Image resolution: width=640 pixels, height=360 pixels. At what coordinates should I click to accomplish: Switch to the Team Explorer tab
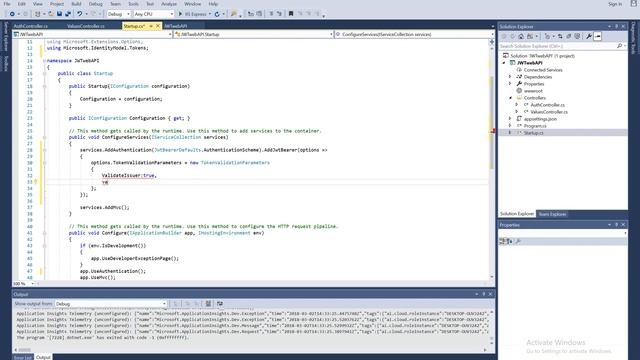(552, 214)
